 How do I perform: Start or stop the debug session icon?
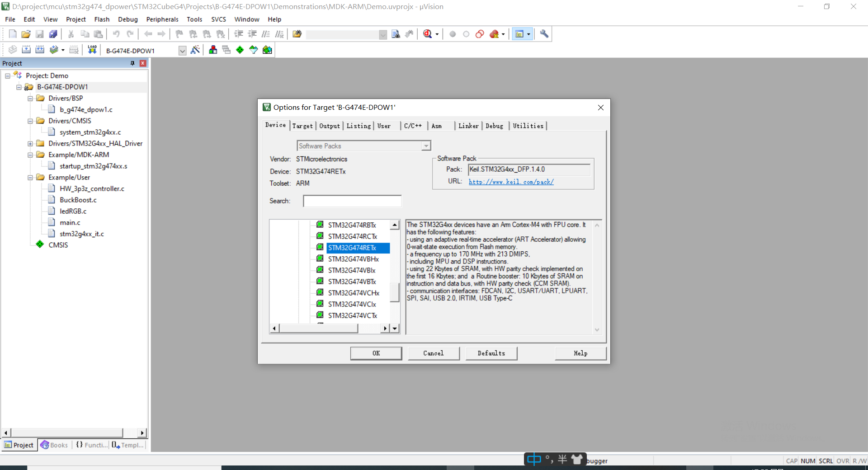[x=428, y=34]
